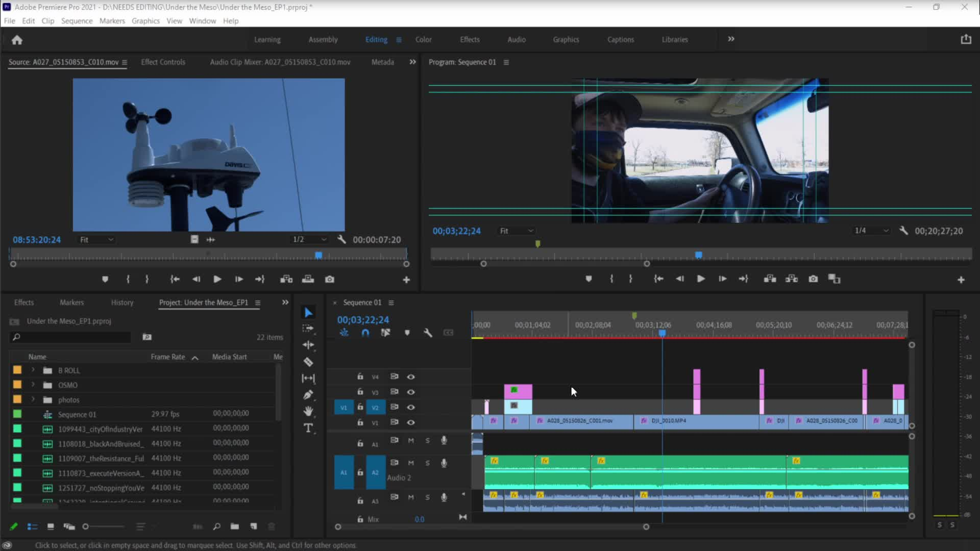The width and height of the screenshot is (980, 551).
Task: Click the Program timecode 00;03;22;24
Action: (456, 231)
